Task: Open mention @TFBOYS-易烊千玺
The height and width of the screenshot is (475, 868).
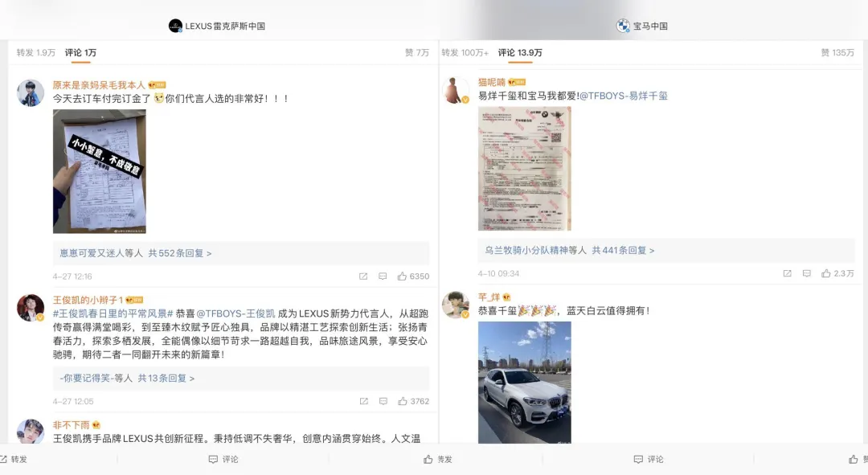Action: pyautogui.click(x=624, y=96)
